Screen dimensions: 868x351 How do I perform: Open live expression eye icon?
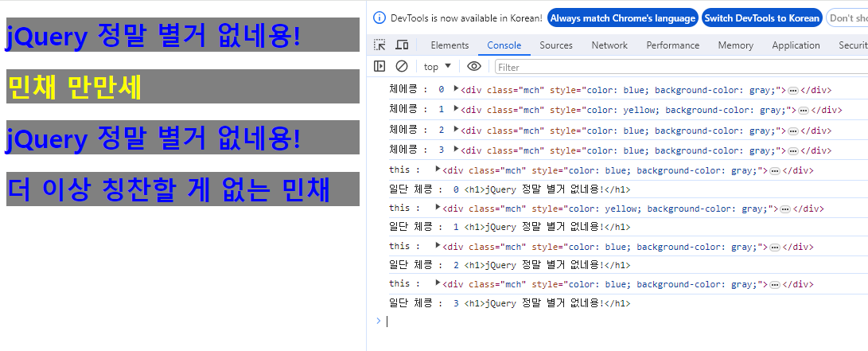coord(474,66)
